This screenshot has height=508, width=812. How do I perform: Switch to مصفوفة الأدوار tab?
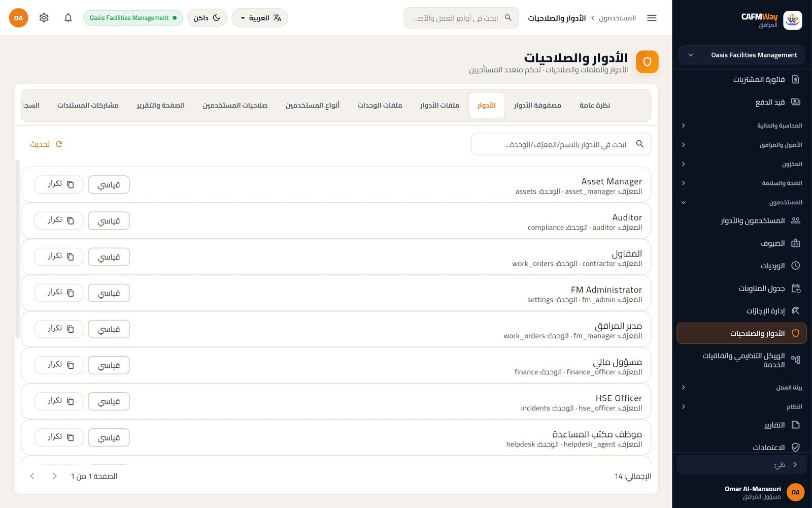coord(537,105)
